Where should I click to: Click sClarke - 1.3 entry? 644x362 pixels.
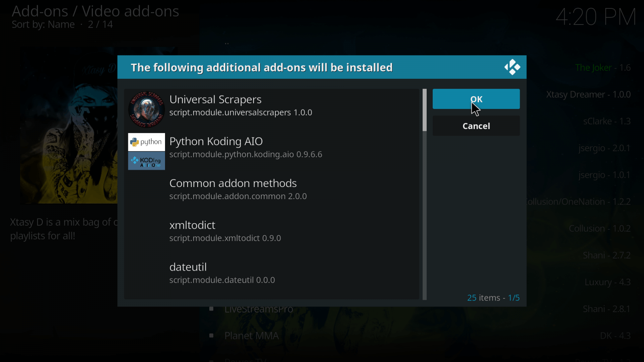pyautogui.click(x=607, y=121)
